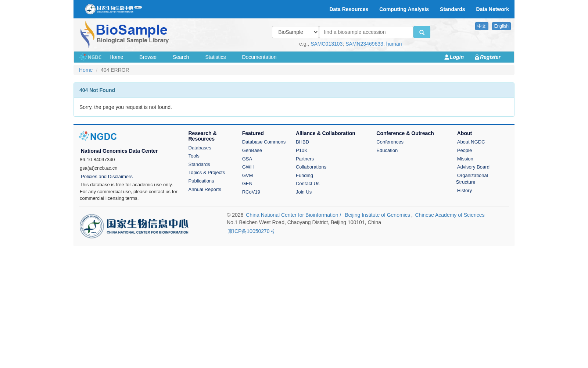Open Publications footer link
The height and width of the screenshot is (368, 588).
coord(201,181)
